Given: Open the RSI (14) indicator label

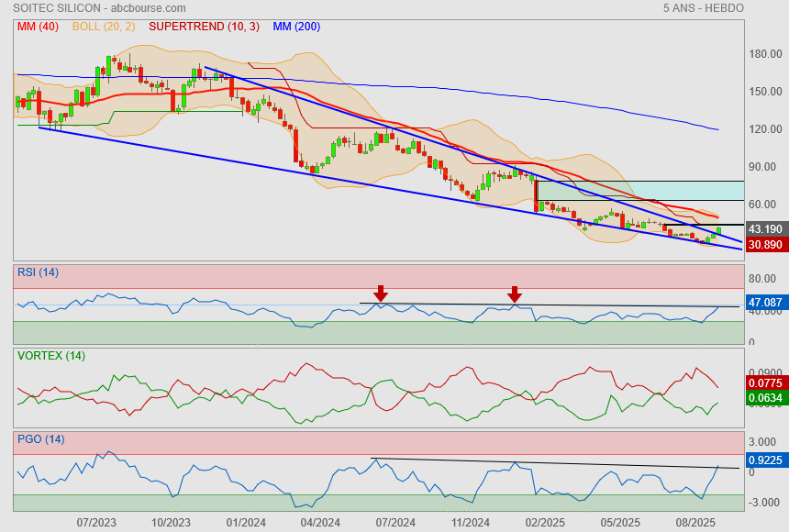Looking at the screenshot, I should point(38,272).
